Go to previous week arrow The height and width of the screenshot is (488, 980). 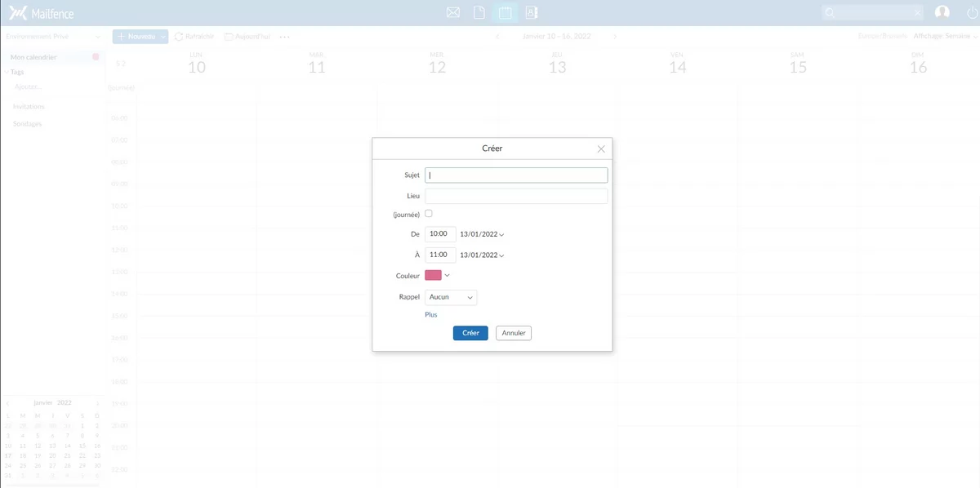(499, 37)
